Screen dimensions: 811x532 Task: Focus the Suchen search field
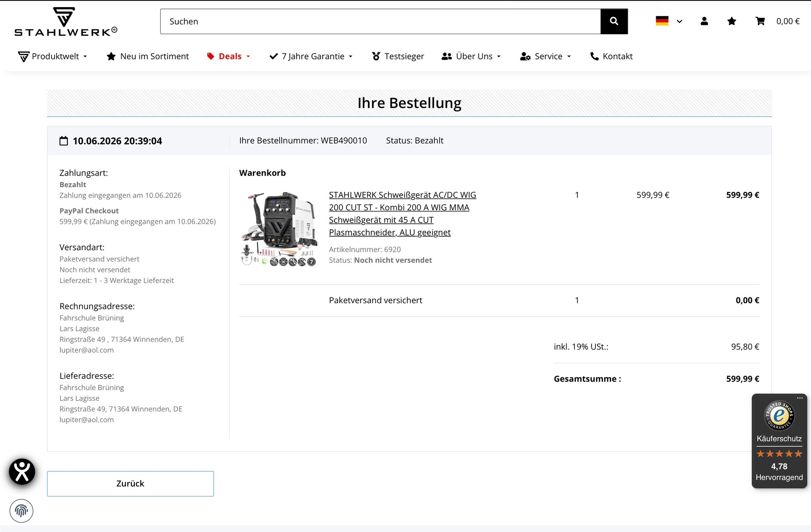click(380, 21)
